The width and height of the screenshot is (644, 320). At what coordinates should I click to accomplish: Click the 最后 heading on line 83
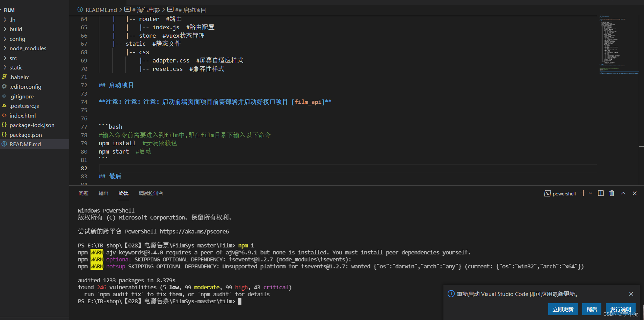[110, 176]
